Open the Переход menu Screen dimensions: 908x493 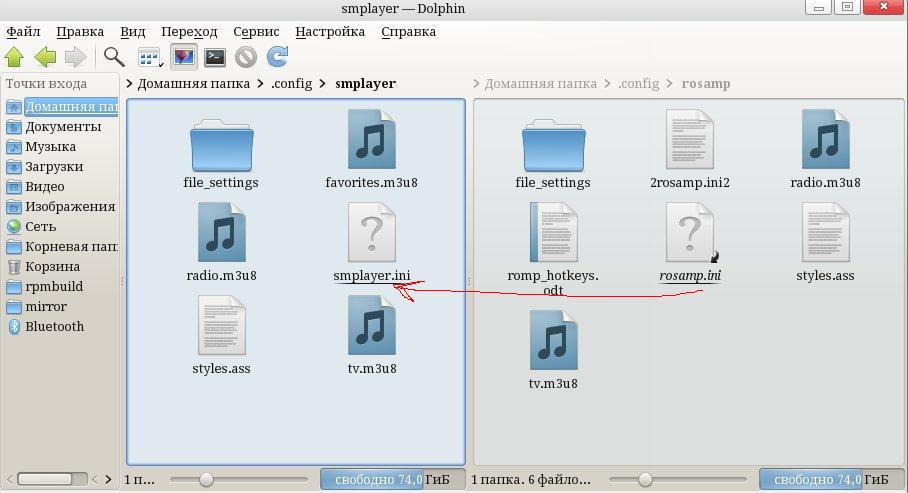pyautogui.click(x=189, y=31)
